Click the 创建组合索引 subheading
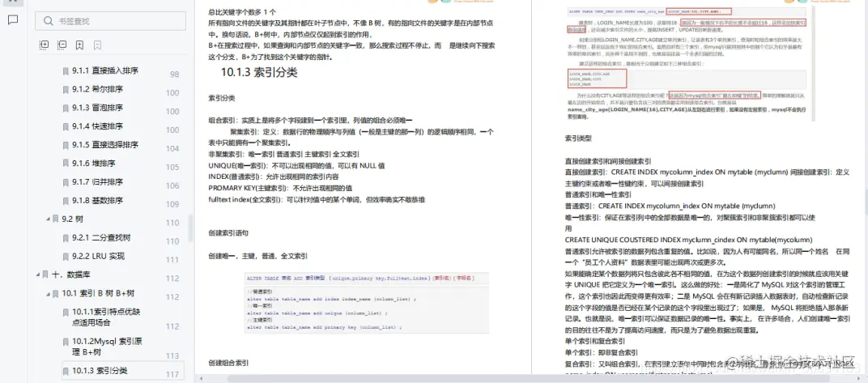Image resolution: width=868 pixels, height=383 pixels. pos(228,363)
